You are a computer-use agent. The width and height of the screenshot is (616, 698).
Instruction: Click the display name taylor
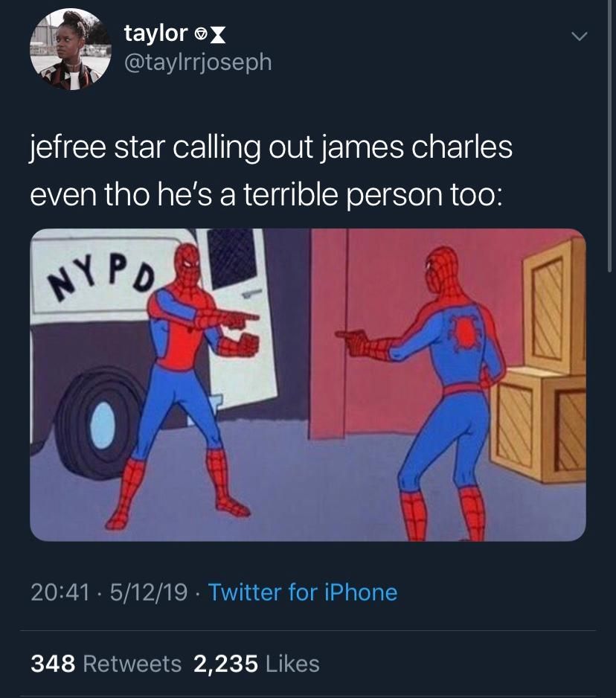point(155,33)
